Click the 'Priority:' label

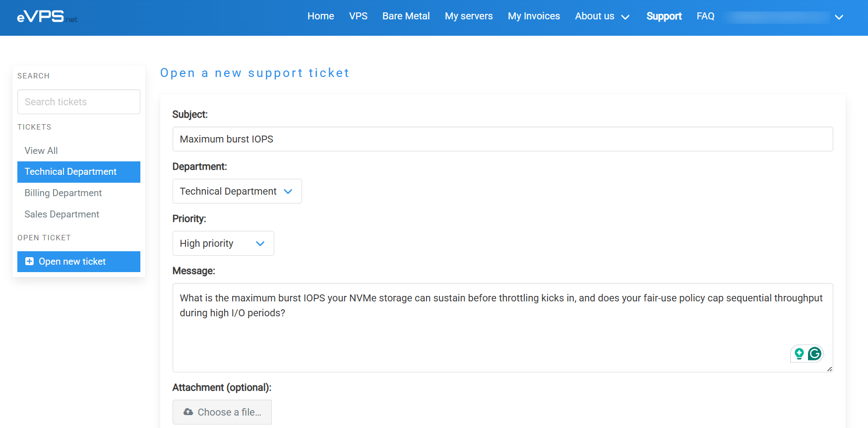(189, 218)
